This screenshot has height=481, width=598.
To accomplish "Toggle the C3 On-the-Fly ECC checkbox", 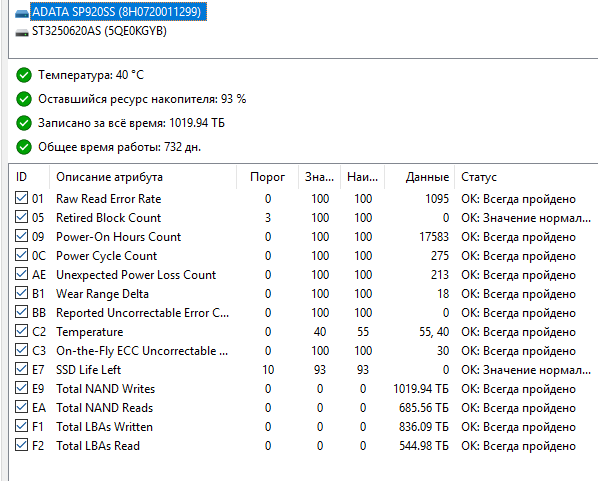I will tap(21, 350).
